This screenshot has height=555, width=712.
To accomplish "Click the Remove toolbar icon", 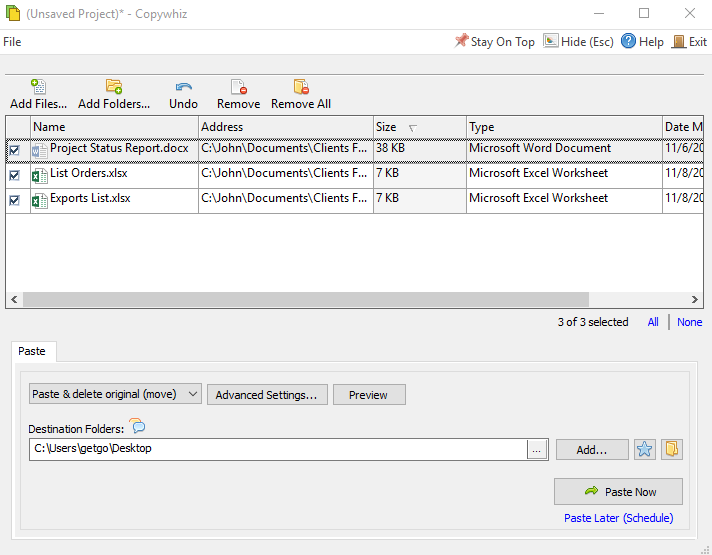I will [x=239, y=86].
